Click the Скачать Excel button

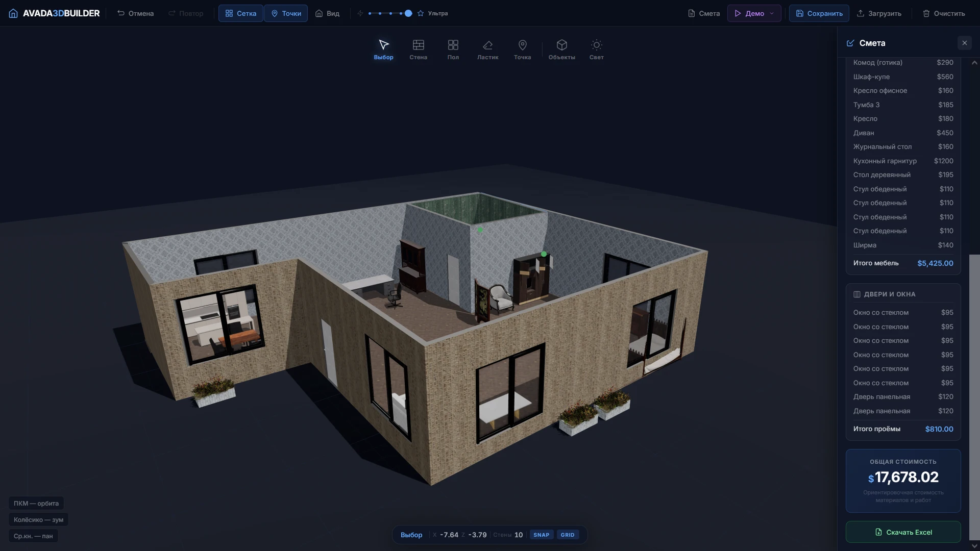tap(903, 532)
